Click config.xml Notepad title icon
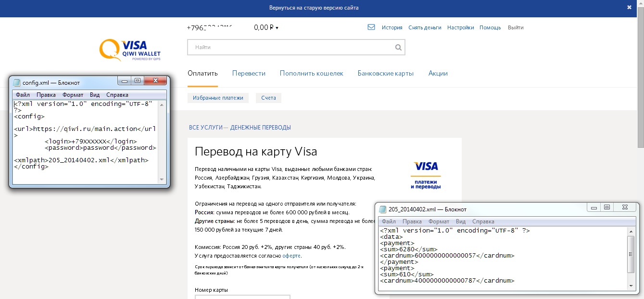644x299 pixels. 17,82
